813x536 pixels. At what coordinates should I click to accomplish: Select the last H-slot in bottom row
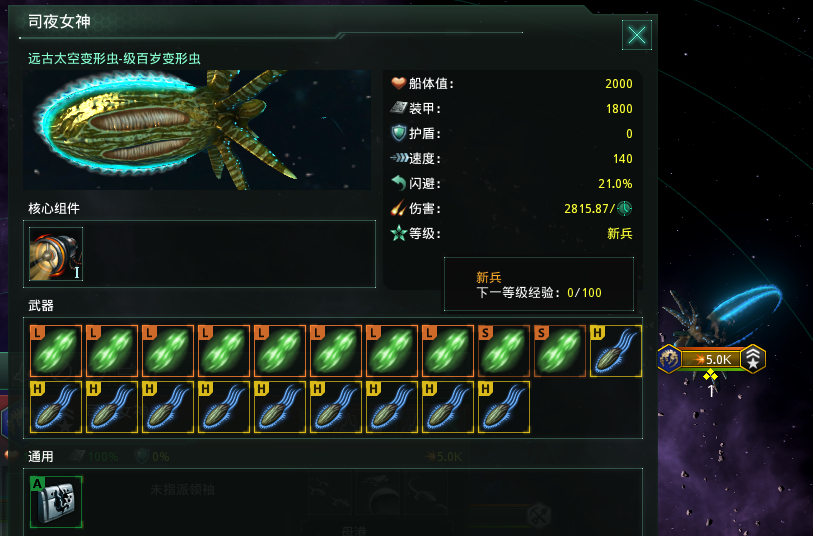click(x=504, y=407)
